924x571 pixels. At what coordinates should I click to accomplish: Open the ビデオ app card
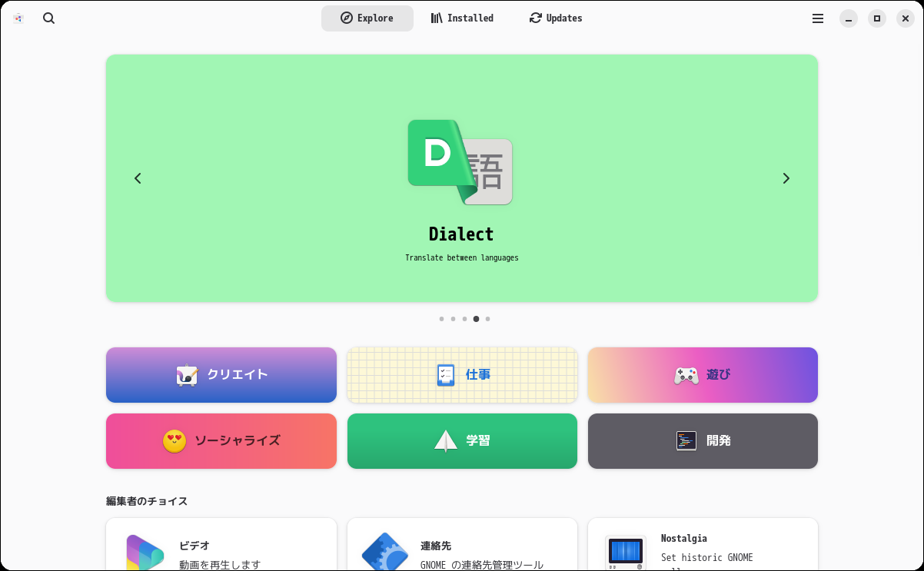click(x=221, y=545)
